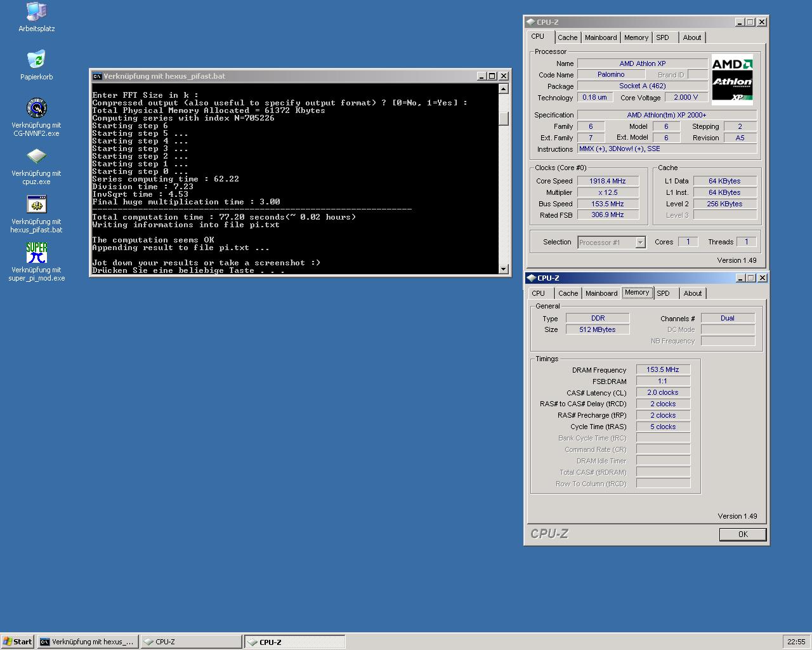Viewport: 812px width, 650px height.
Task: Click the Core Voltage value '2.000 V'
Action: [x=686, y=98]
